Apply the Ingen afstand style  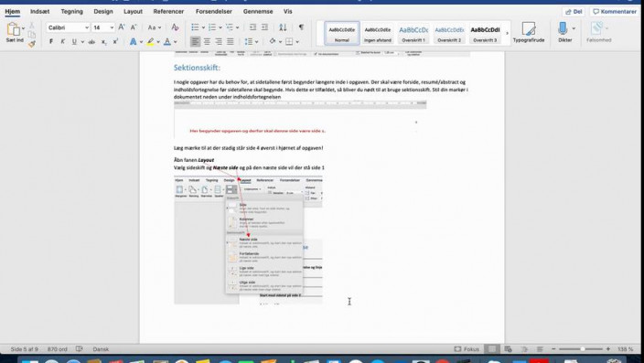378,33
